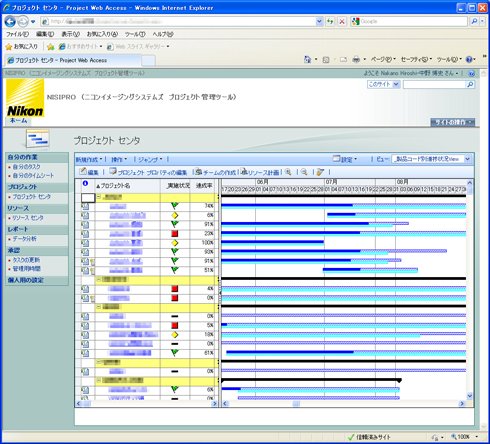Zoom in the Gantt chart timeline

288,172
